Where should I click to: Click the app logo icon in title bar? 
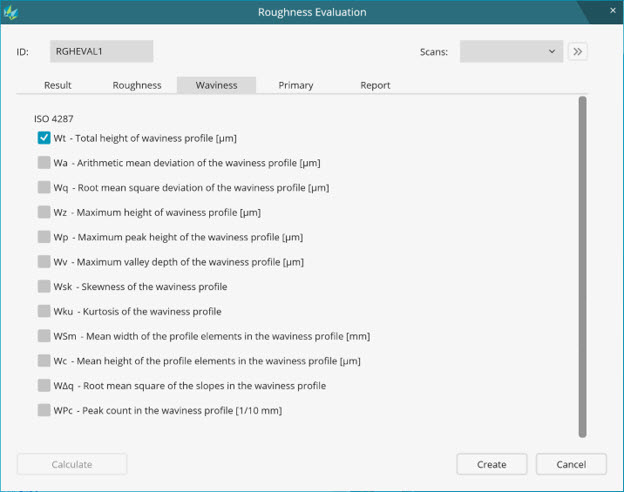(12, 12)
